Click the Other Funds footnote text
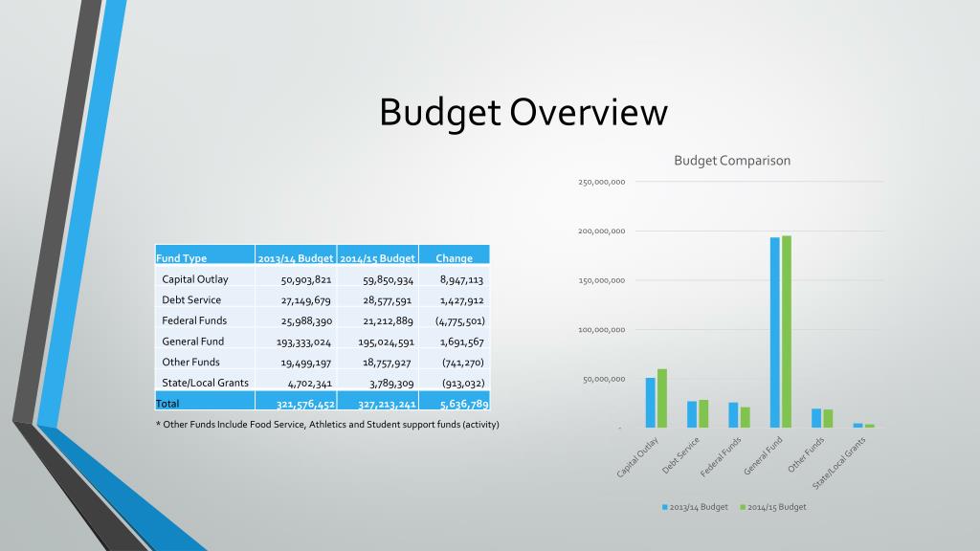Screen dimensions: 980x551 [327, 425]
